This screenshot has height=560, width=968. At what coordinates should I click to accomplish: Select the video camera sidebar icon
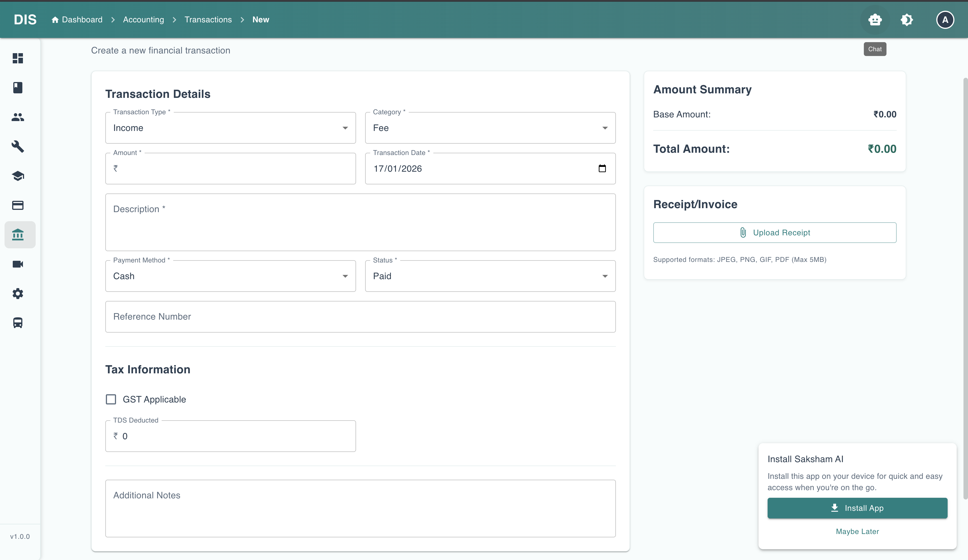(18, 264)
